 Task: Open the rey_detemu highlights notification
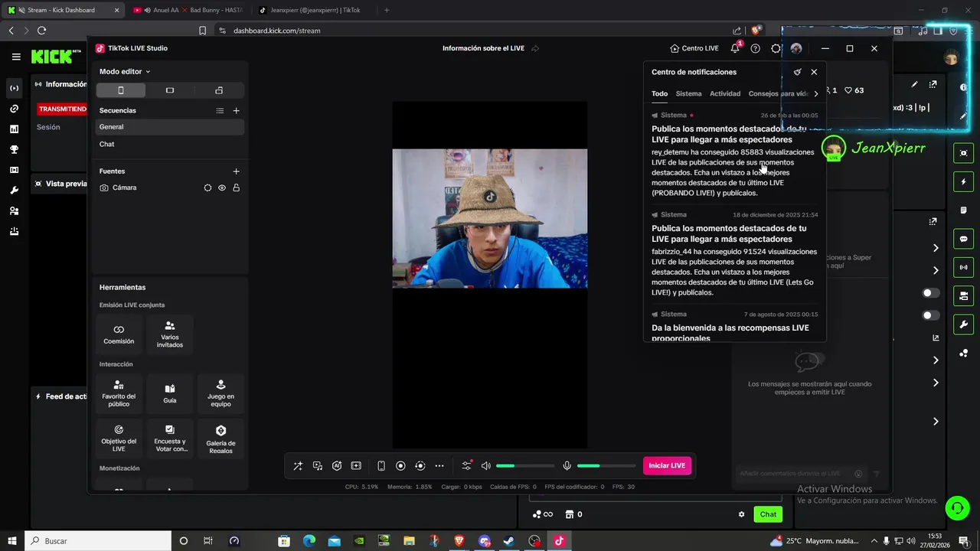coord(735,155)
